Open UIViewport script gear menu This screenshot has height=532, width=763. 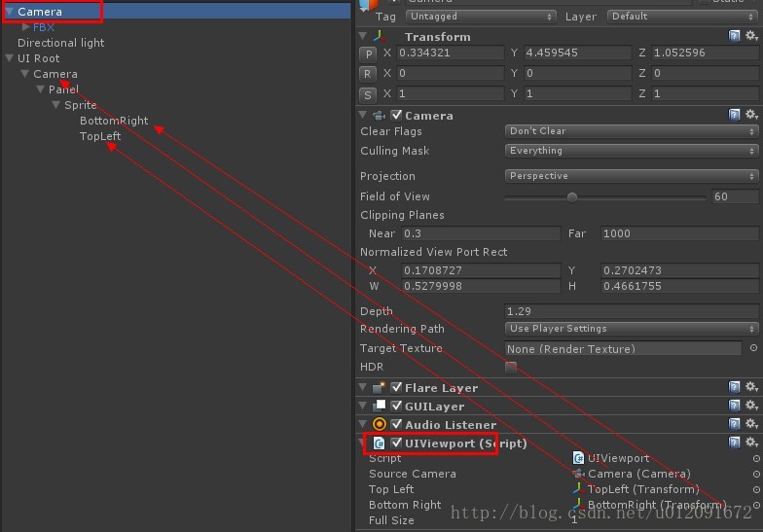tap(751, 442)
